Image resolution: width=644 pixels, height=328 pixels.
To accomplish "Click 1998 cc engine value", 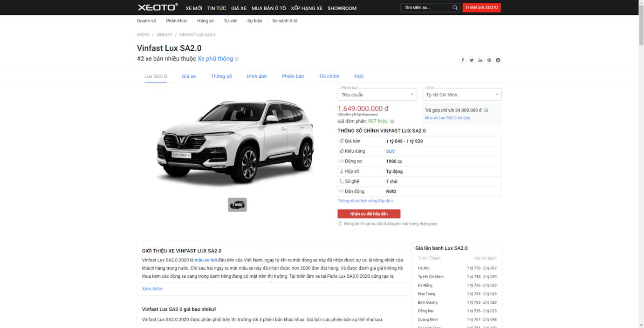I will click(x=394, y=161).
